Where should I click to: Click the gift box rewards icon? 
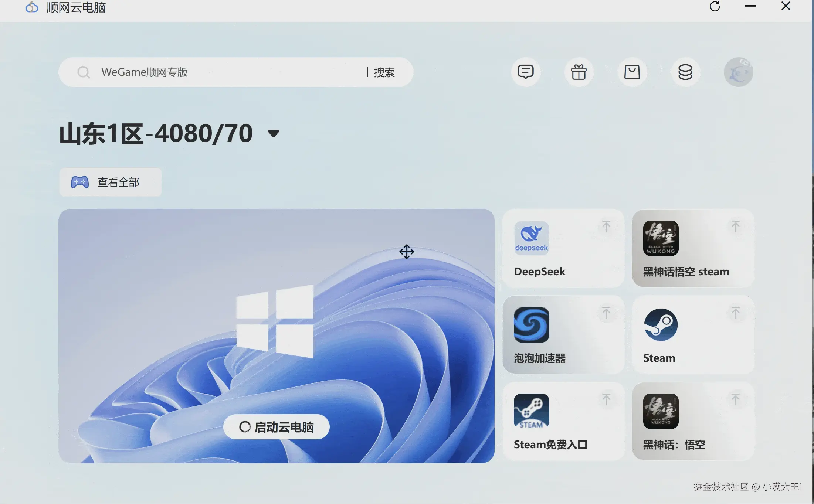click(579, 72)
